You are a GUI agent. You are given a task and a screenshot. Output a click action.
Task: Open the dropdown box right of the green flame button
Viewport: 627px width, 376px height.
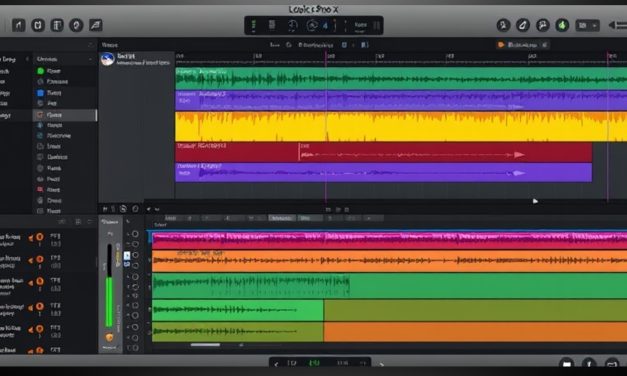pos(587,26)
